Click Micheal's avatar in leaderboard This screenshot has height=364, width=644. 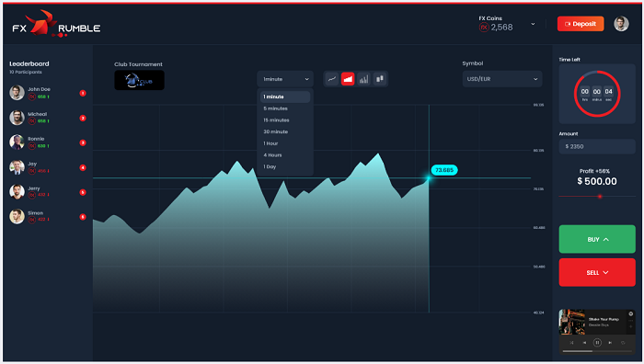17,118
